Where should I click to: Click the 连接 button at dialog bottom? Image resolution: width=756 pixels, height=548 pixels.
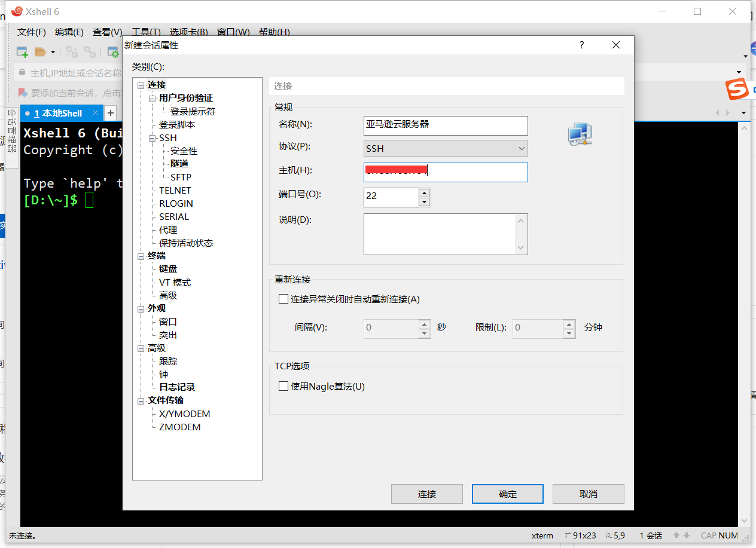(x=427, y=494)
